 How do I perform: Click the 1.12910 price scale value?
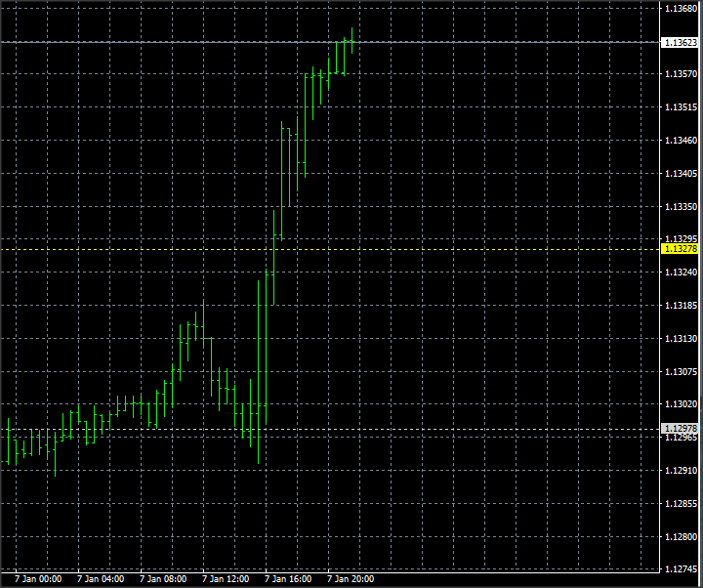coord(682,471)
